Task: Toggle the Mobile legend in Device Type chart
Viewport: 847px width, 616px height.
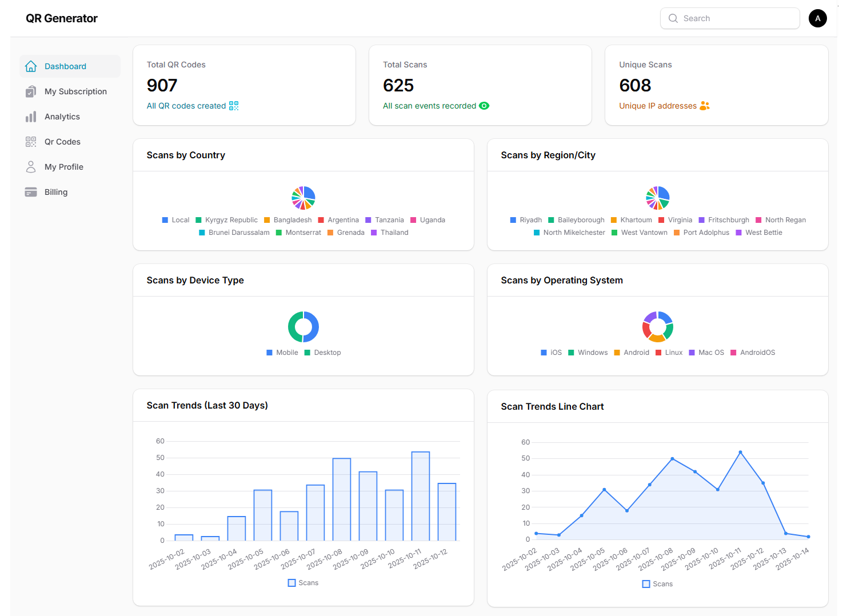Action: (x=282, y=353)
